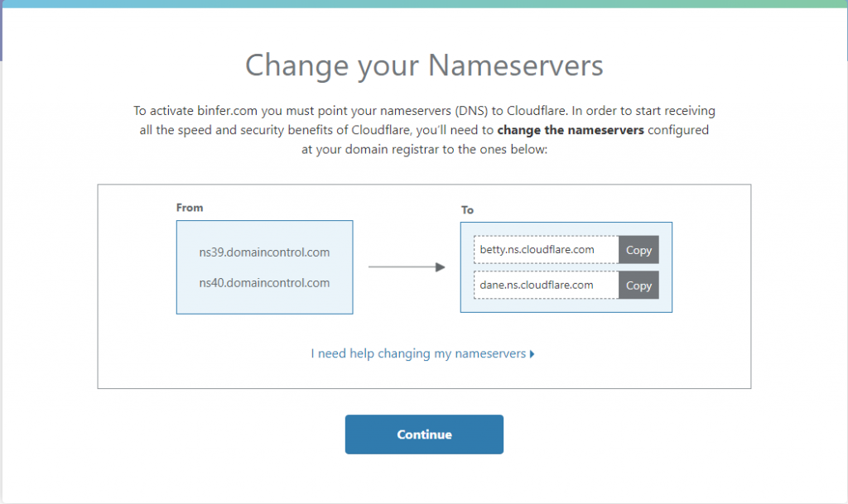Copy the dane.ns.cloudflare.com nameserver

tap(638, 286)
